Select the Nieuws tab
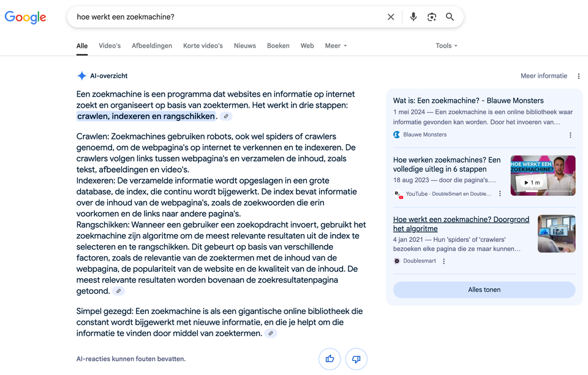 tap(244, 45)
